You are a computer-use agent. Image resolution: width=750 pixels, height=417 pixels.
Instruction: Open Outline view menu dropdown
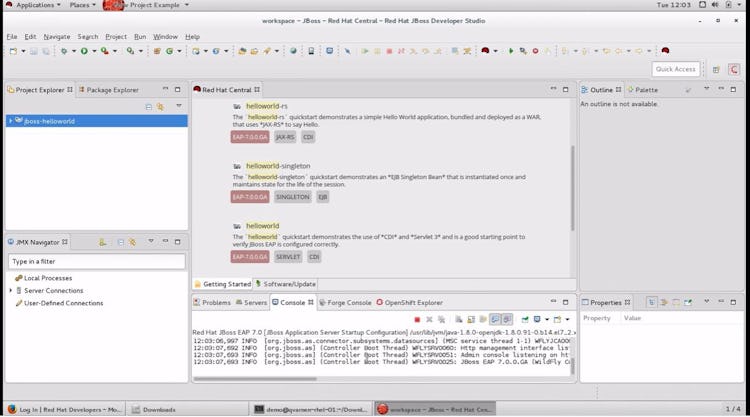tap(706, 89)
